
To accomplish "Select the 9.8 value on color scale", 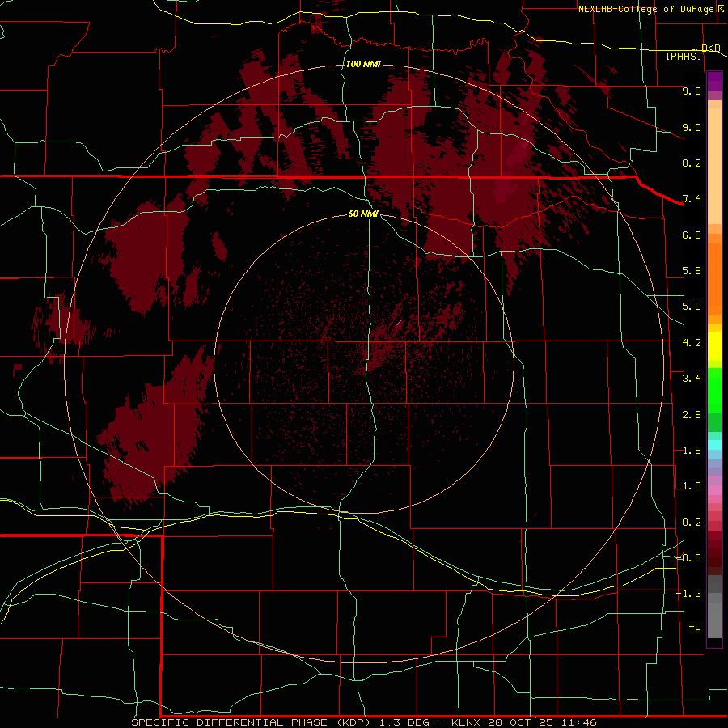I will (x=692, y=91).
